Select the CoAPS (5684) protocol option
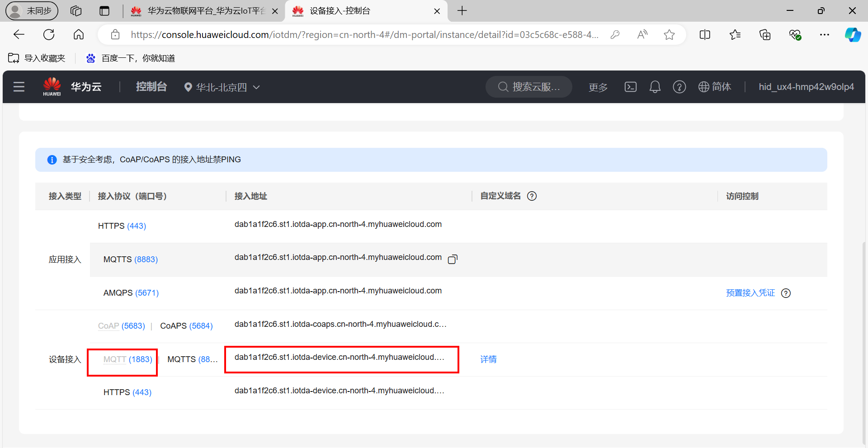This screenshot has height=448, width=868. (186, 326)
